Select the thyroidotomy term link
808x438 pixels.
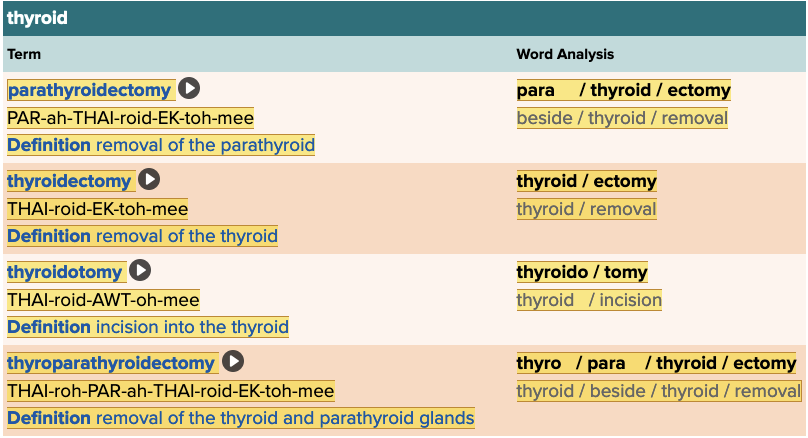click(66, 272)
